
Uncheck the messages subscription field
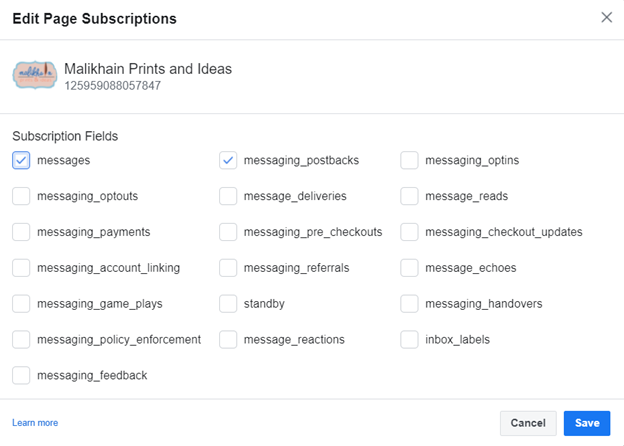pos(21,160)
